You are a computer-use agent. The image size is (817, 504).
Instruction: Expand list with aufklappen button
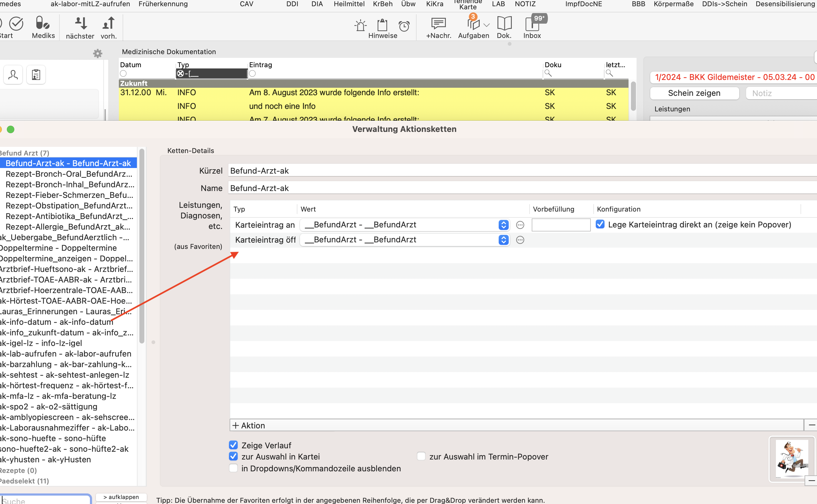point(121,497)
